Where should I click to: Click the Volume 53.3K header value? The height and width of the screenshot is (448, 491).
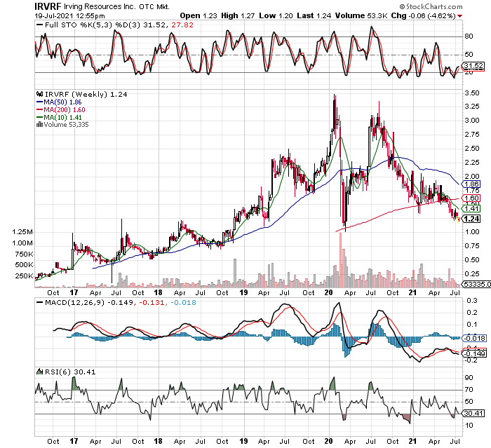pos(361,15)
